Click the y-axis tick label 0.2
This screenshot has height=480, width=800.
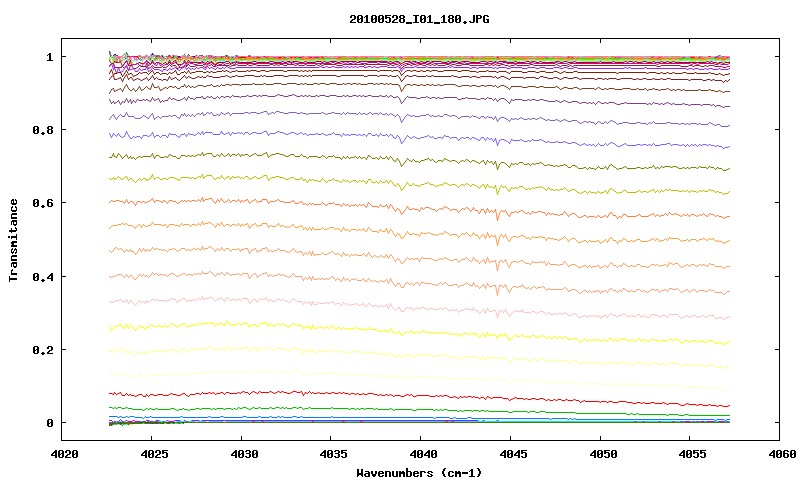coord(43,350)
